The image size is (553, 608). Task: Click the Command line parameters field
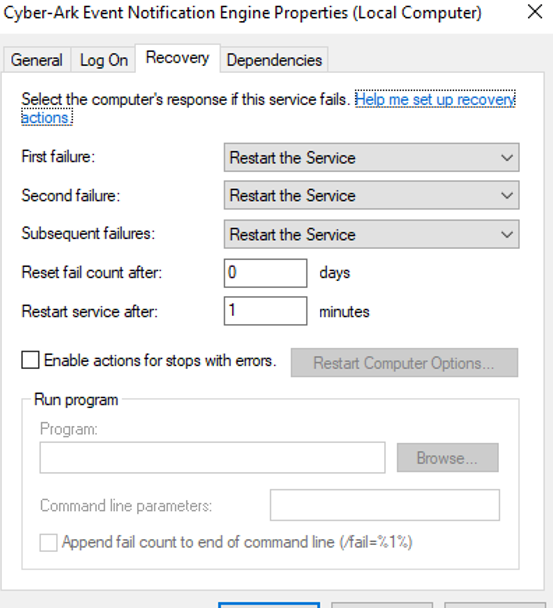[385, 505]
